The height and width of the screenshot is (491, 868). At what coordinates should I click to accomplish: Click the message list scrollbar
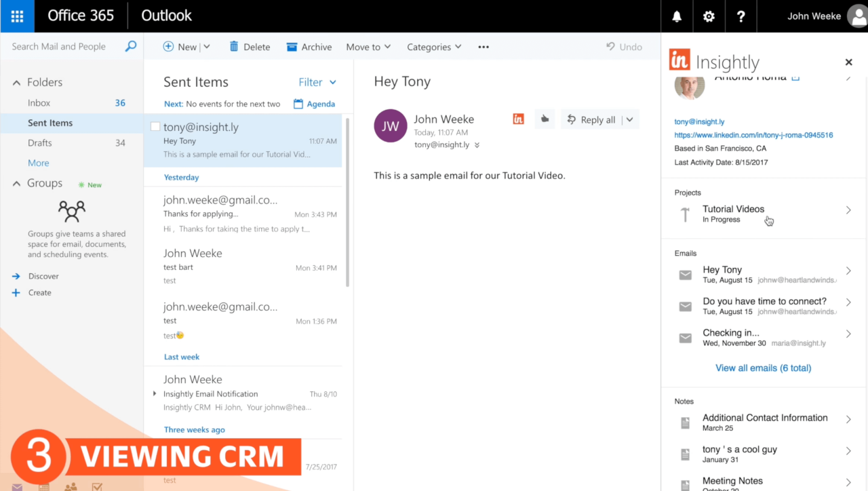[348, 201]
